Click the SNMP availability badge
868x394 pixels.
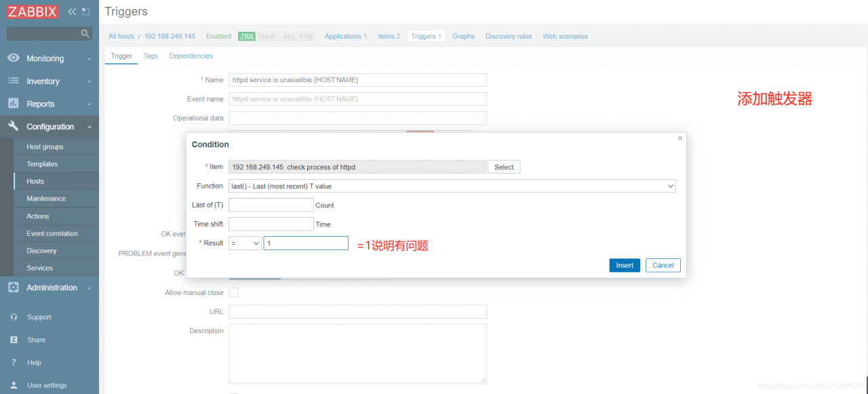tap(267, 37)
